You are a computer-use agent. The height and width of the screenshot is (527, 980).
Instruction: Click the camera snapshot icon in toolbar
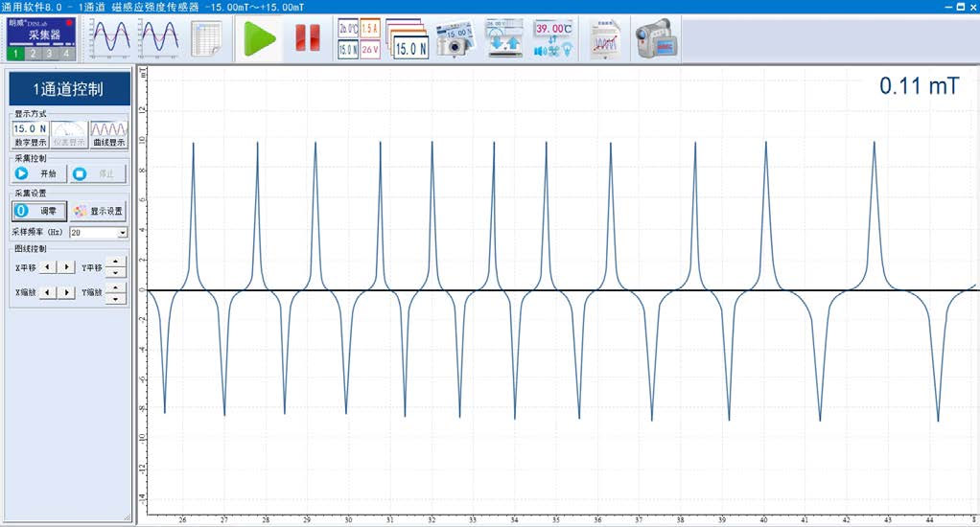point(455,38)
